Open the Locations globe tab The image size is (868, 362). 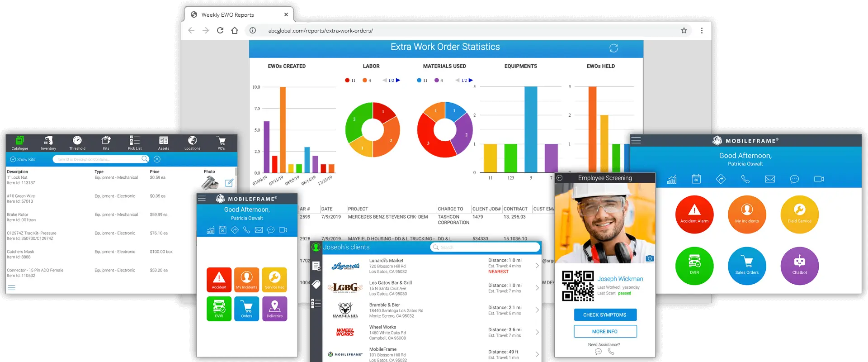pyautogui.click(x=192, y=143)
